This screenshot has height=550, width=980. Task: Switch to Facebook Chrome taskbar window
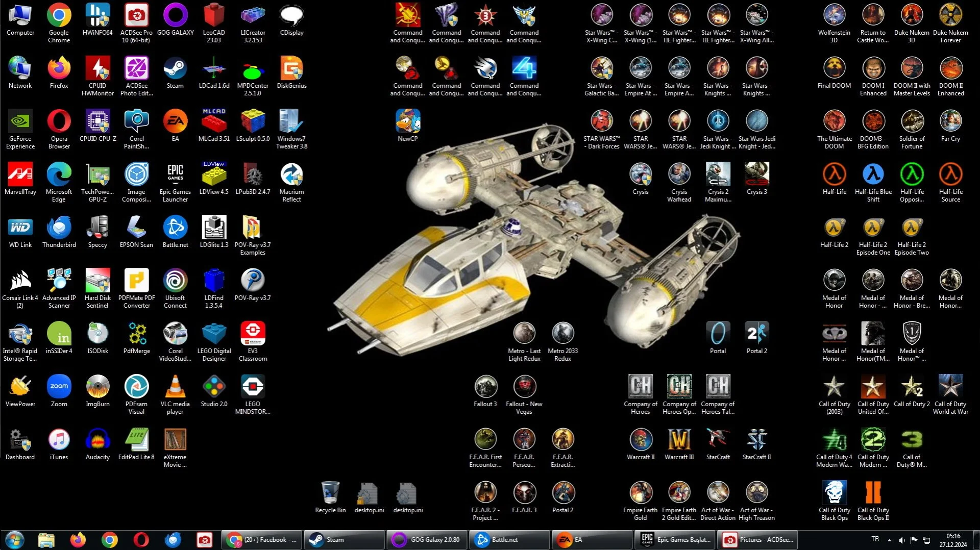(262, 540)
